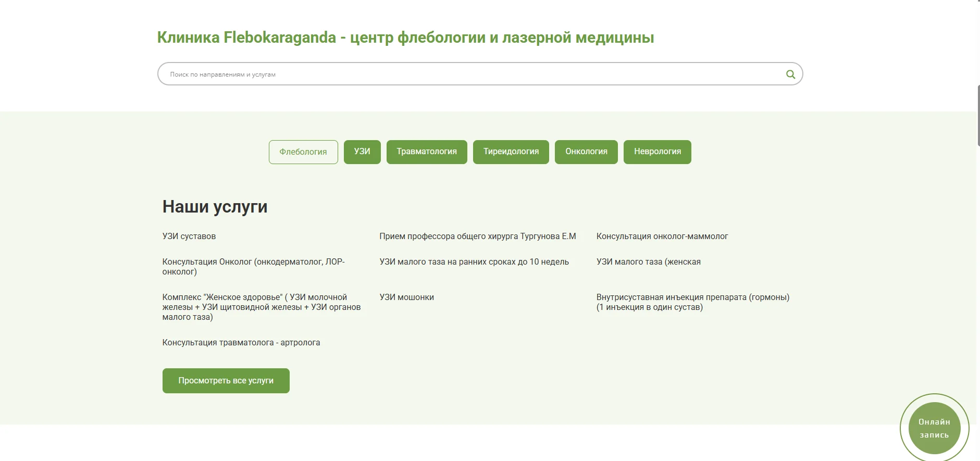The width and height of the screenshot is (980, 461).
Task: Open the Неврология category
Action: tap(658, 152)
